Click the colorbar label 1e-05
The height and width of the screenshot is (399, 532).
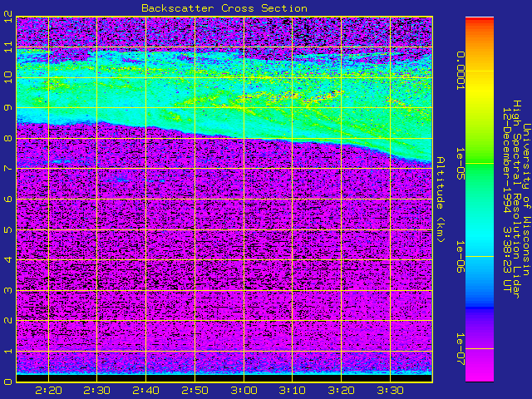point(460,164)
